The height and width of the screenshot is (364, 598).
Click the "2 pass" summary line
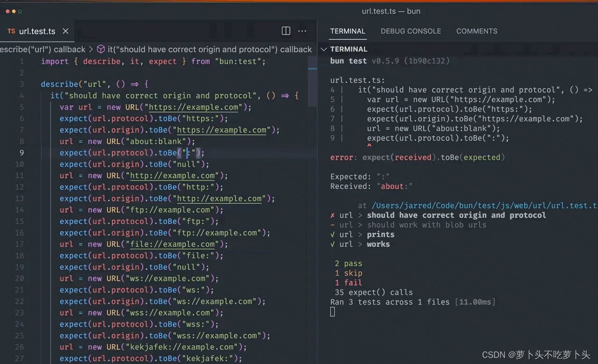point(349,264)
